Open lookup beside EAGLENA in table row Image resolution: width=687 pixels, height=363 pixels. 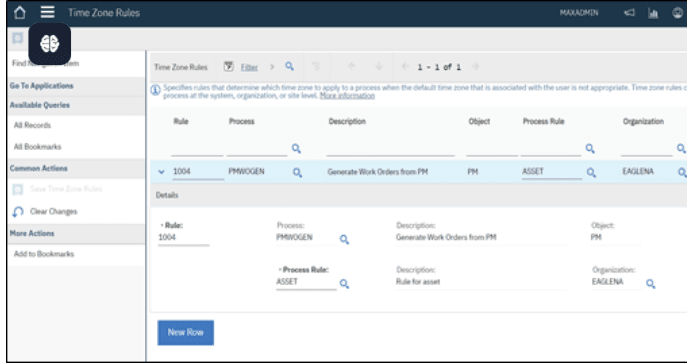pyautogui.click(x=682, y=173)
